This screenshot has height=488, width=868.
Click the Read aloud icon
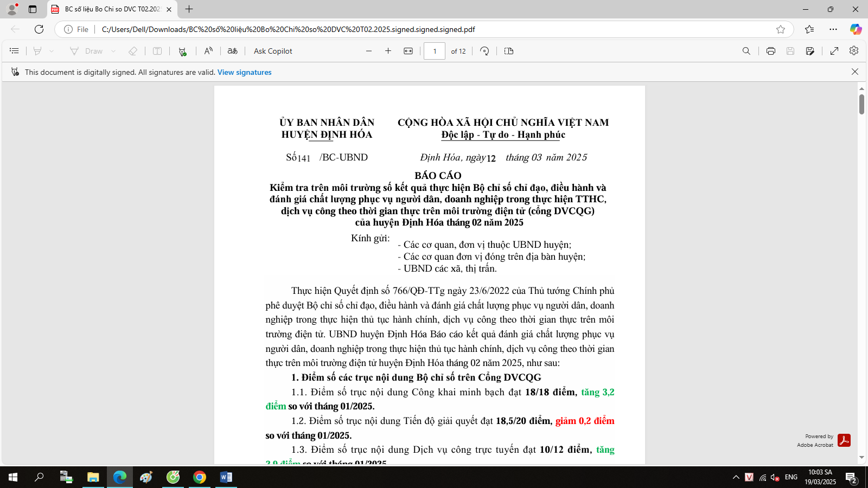click(208, 51)
